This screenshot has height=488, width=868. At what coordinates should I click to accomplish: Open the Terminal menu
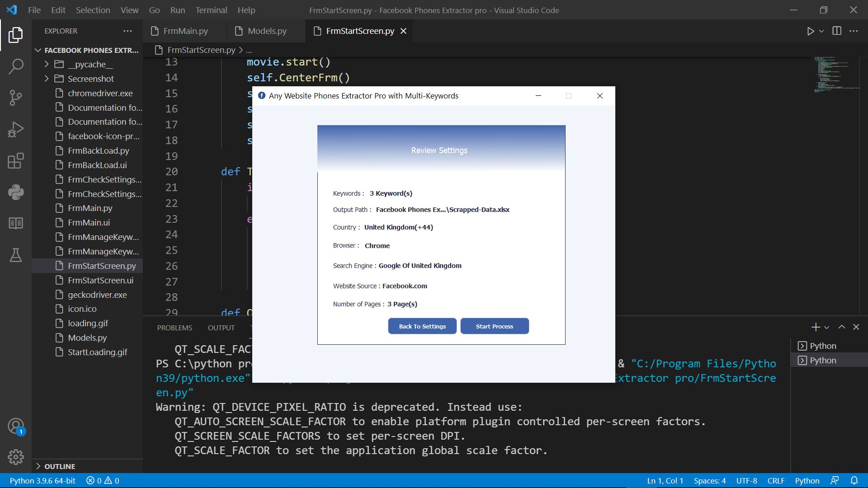tap(211, 10)
